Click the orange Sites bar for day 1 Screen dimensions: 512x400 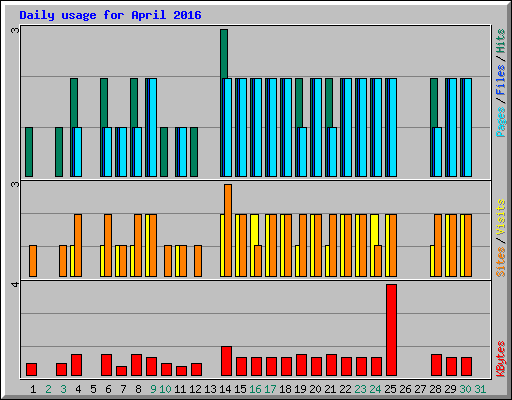point(33,261)
